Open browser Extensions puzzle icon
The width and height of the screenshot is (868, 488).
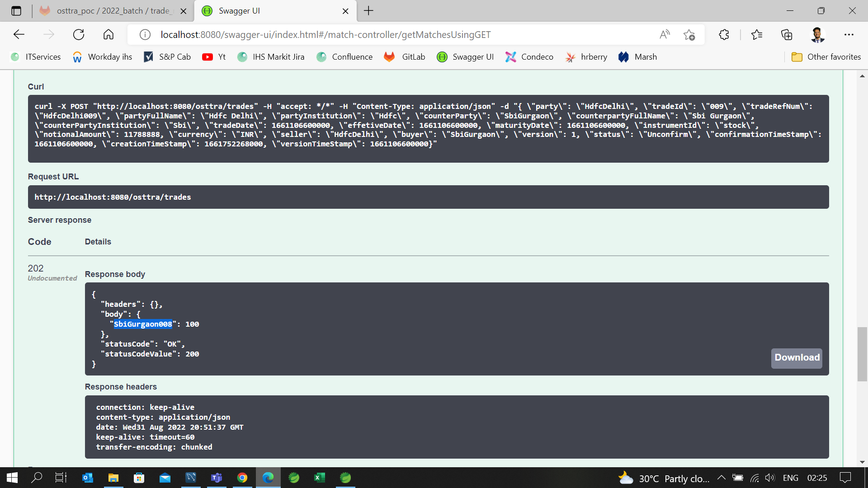[724, 35]
